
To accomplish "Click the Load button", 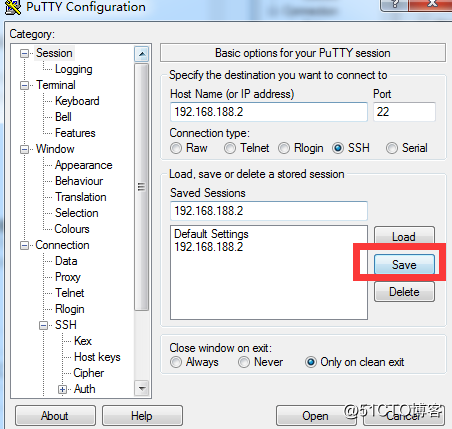I will (x=404, y=236).
